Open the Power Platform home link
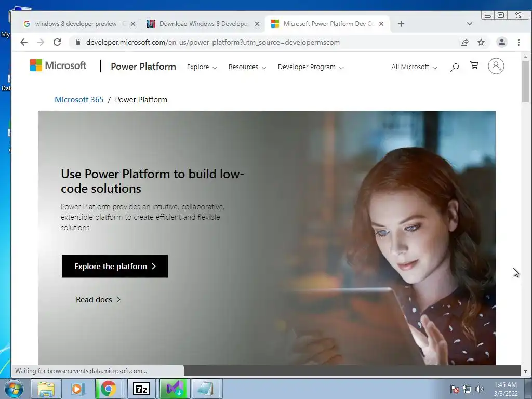This screenshot has height=399, width=532. [143, 66]
